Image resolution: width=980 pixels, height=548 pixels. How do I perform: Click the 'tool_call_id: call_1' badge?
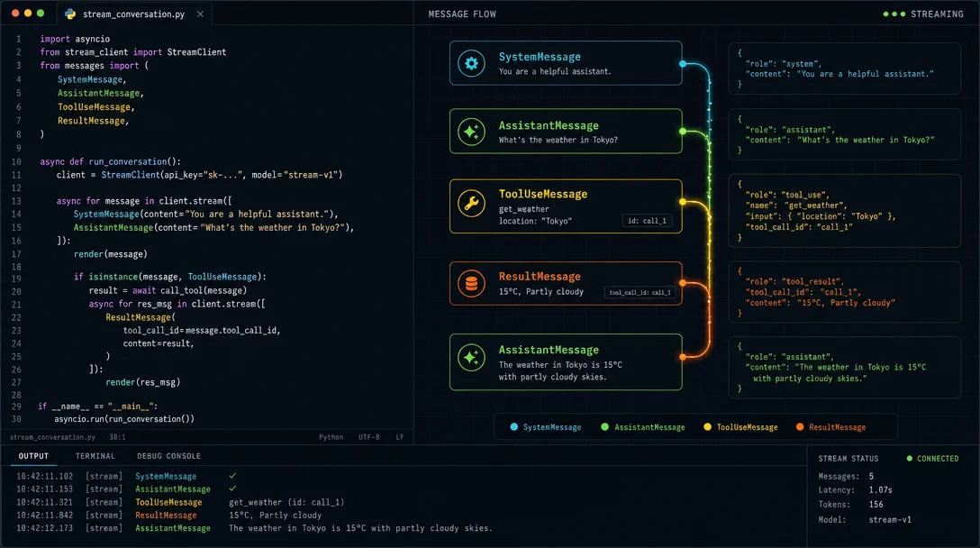(x=640, y=292)
